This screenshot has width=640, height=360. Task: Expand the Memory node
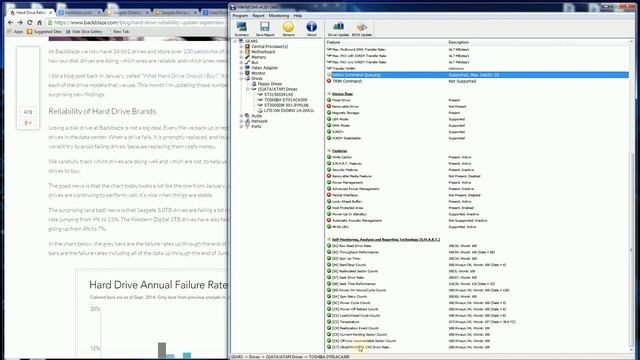tap(241, 57)
